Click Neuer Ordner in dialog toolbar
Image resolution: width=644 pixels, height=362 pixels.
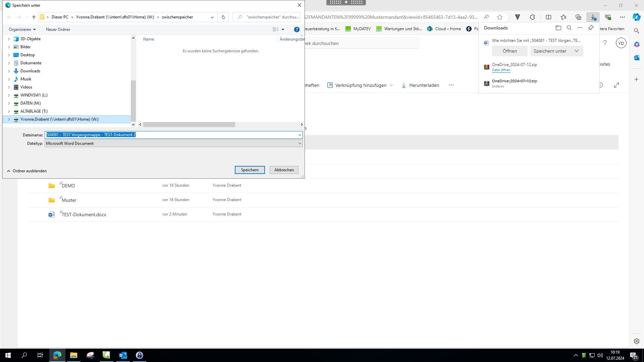[x=58, y=29]
